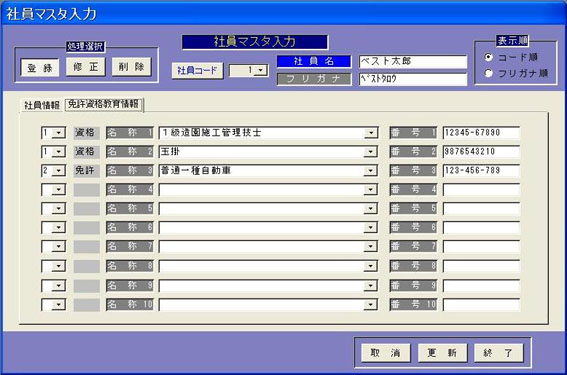Click the empty 番号5 input field

(481, 209)
